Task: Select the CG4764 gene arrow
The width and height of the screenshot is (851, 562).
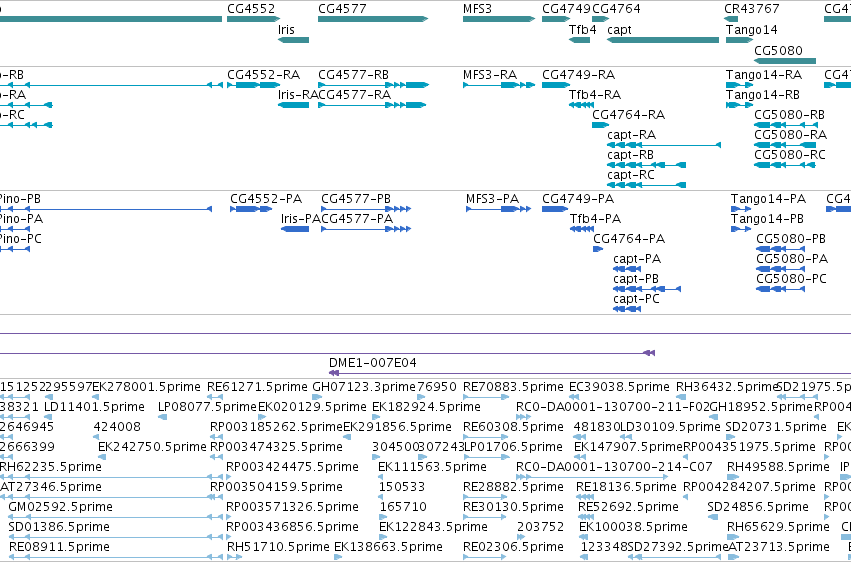Action: [x=600, y=19]
